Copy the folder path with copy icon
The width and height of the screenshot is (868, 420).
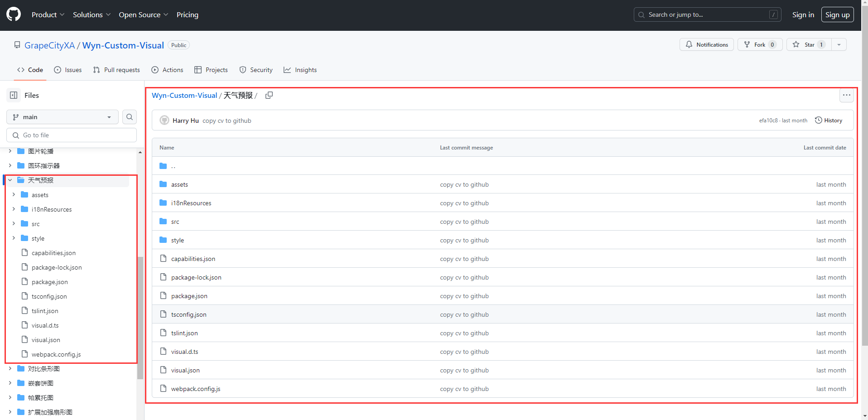point(269,95)
